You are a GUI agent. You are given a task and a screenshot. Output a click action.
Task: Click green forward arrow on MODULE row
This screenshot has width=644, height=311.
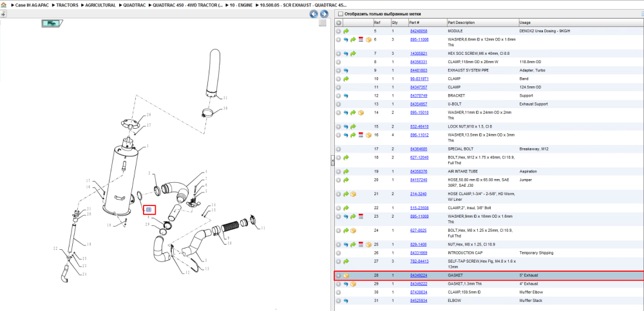pos(346,31)
